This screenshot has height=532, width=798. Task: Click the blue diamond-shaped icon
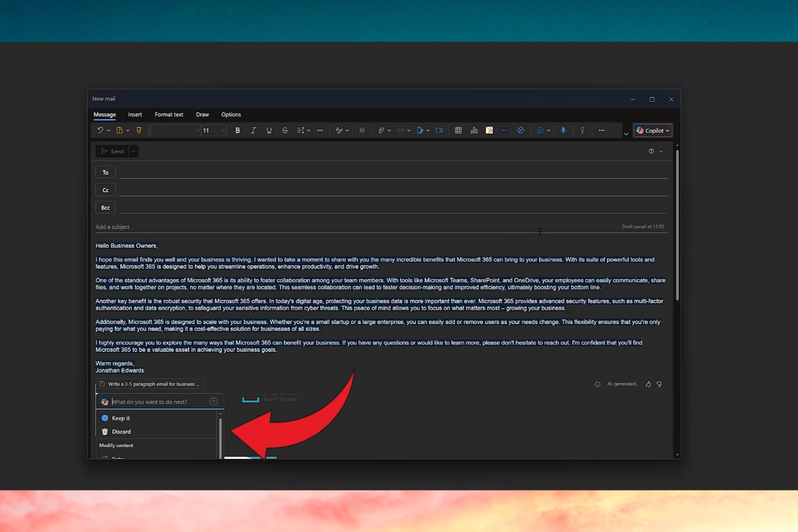521,130
